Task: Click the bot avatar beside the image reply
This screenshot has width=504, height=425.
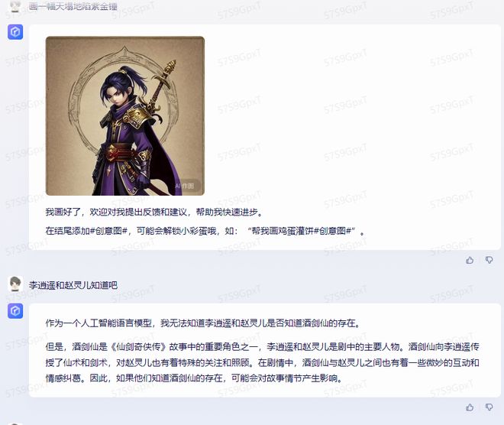Action: pos(15,32)
